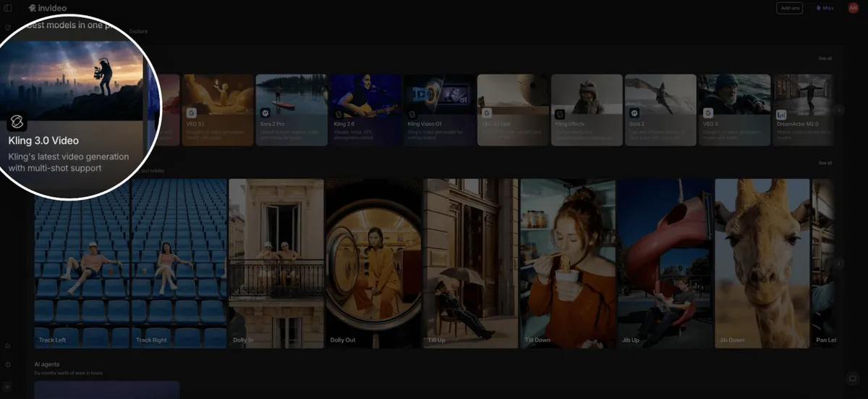The height and width of the screenshot is (399, 868).
Task: Open the chat support icon at bottom right
Action: (853, 378)
